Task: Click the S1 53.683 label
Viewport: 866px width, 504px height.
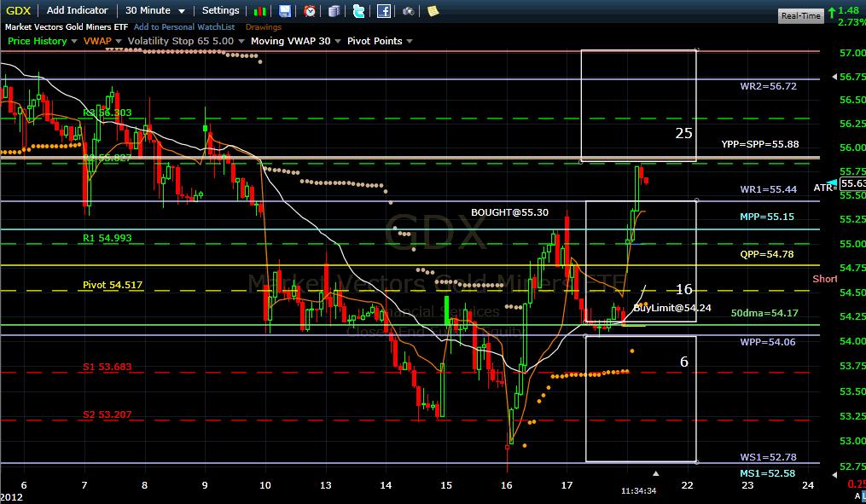Action: tap(108, 367)
